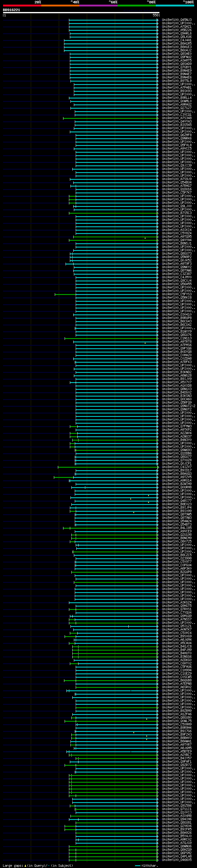Select UniRef100_B2WTH9 label
197x868 pixels.
(177, 484)
